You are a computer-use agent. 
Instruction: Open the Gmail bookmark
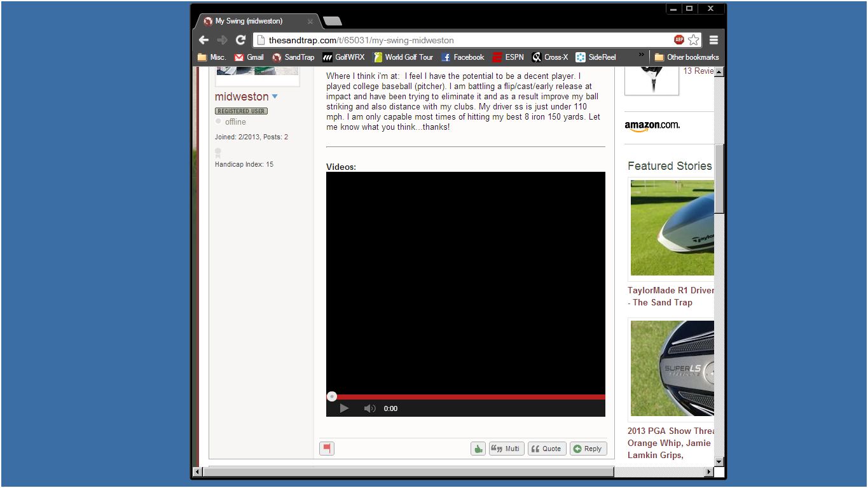(249, 57)
